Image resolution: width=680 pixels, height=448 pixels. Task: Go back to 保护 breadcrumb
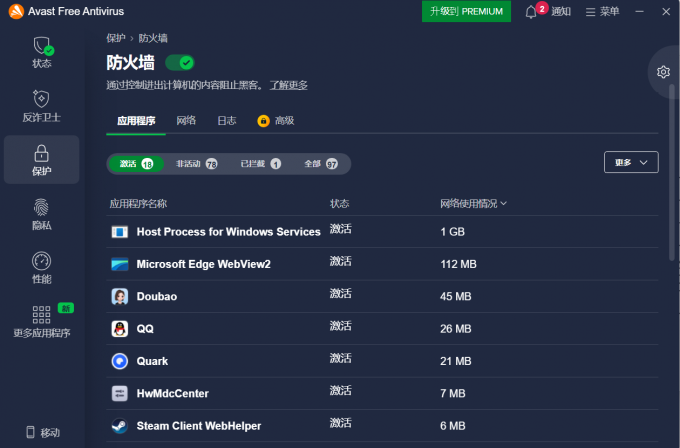click(116, 38)
